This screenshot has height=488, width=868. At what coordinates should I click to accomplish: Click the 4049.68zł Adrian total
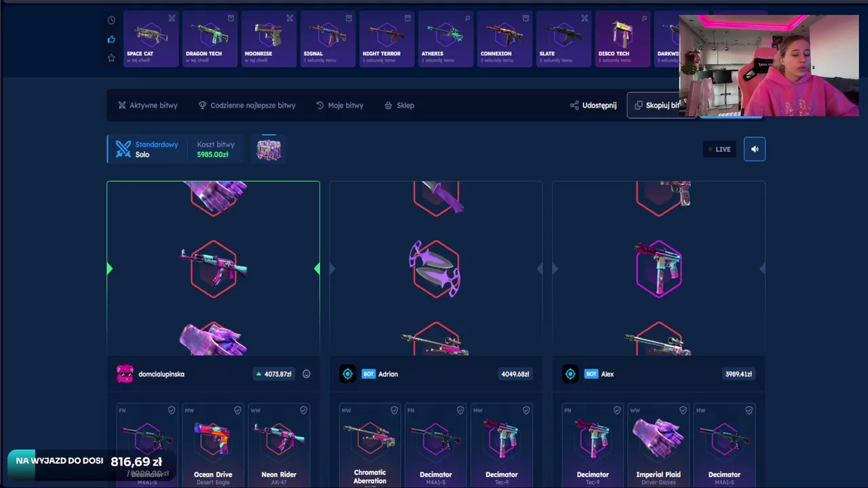point(515,374)
